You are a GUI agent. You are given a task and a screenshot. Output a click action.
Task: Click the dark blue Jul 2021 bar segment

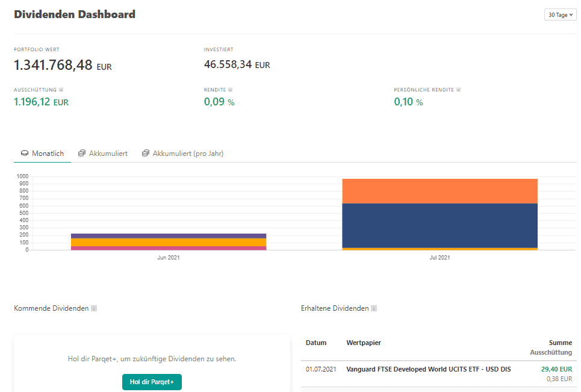pos(440,225)
